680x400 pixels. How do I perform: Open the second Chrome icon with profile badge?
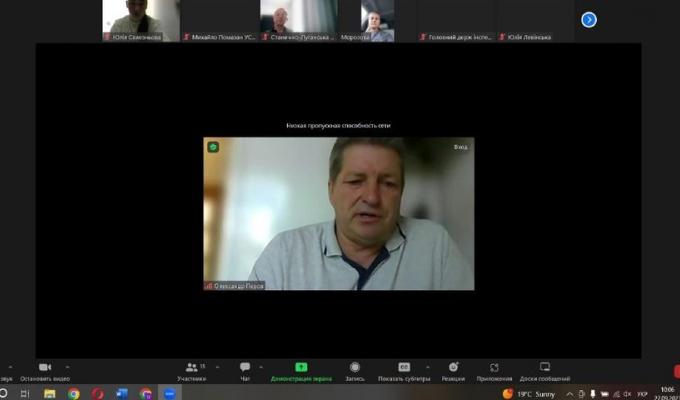(x=146, y=393)
